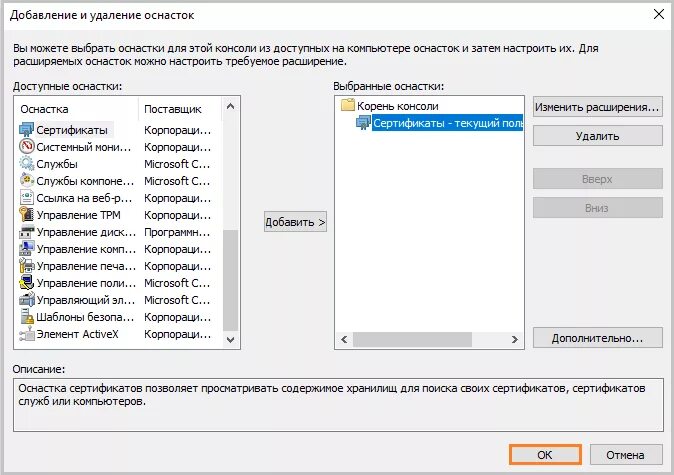Viewport: 674px width, 475px height.
Task: Select the Управление комп... row text
Action: (x=86, y=249)
